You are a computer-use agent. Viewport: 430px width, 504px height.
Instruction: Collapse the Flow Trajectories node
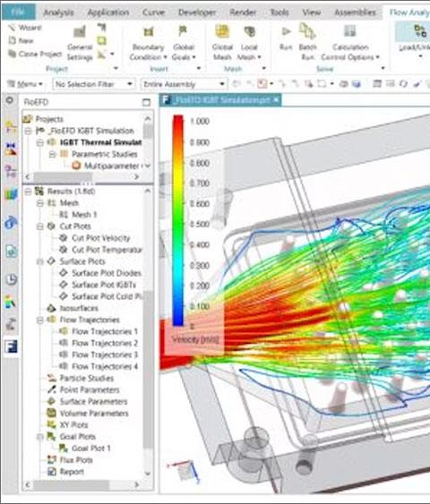(x=40, y=320)
